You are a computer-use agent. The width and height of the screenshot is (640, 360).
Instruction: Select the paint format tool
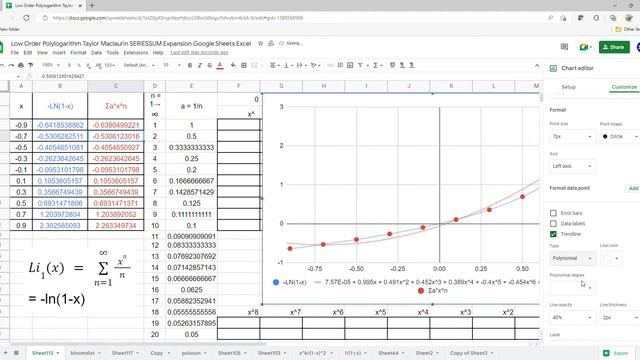[31, 65]
